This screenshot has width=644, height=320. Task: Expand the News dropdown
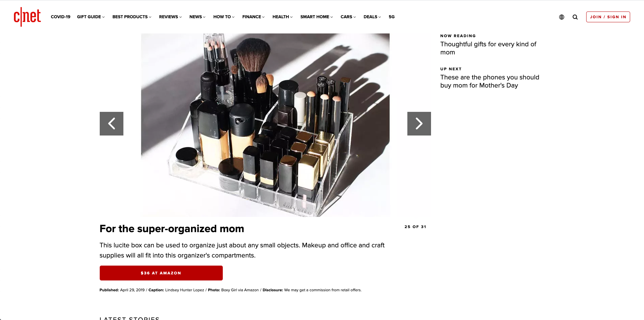[197, 17]
